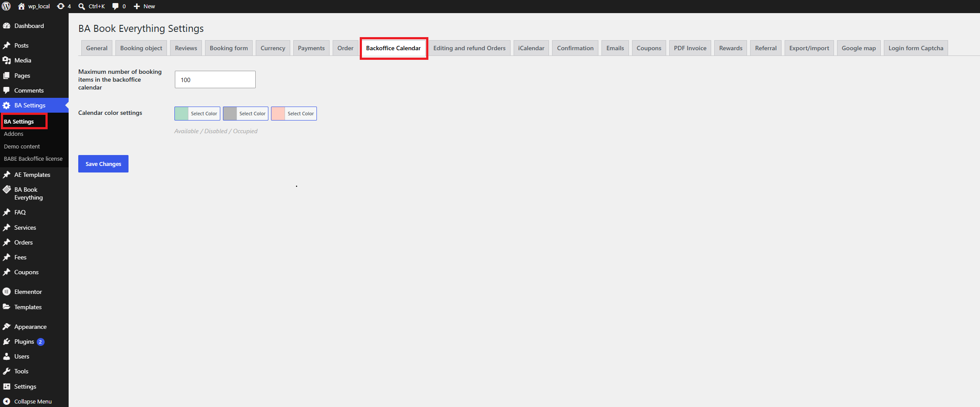
Task: Click the Collapse Menu arrow icon
Action: click(7, 401)
